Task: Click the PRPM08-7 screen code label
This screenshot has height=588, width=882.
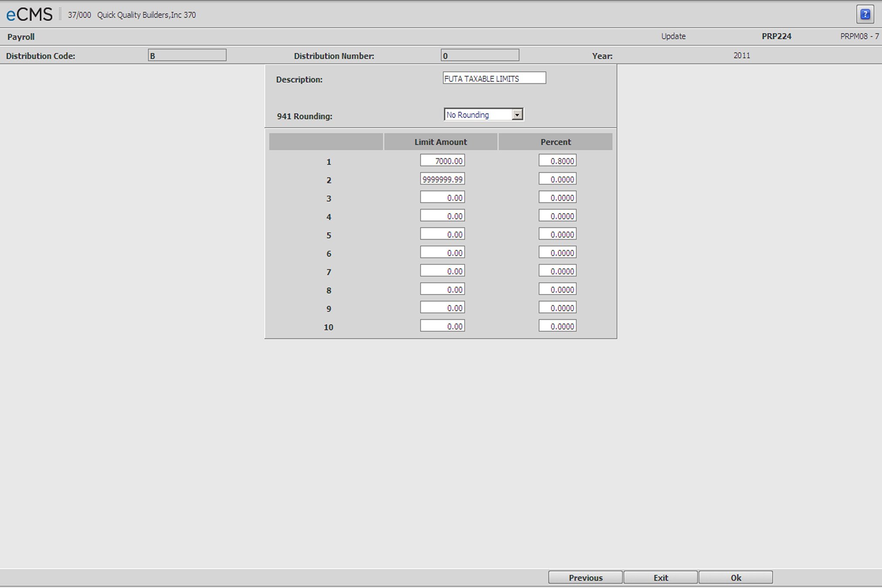Action: point(858,36)
